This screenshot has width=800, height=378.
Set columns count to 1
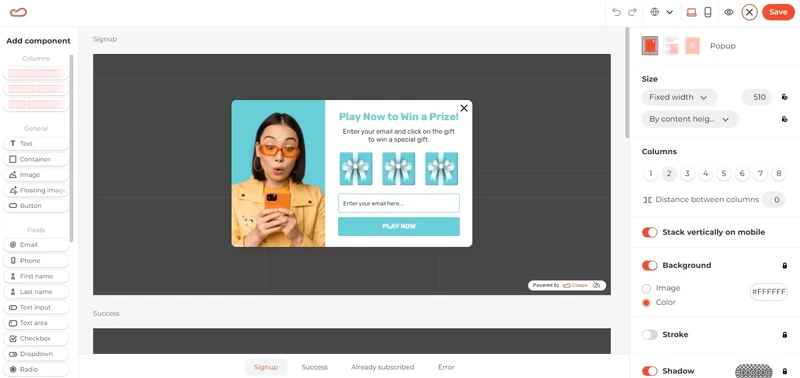pyautogui.click(x=650, y=173)
